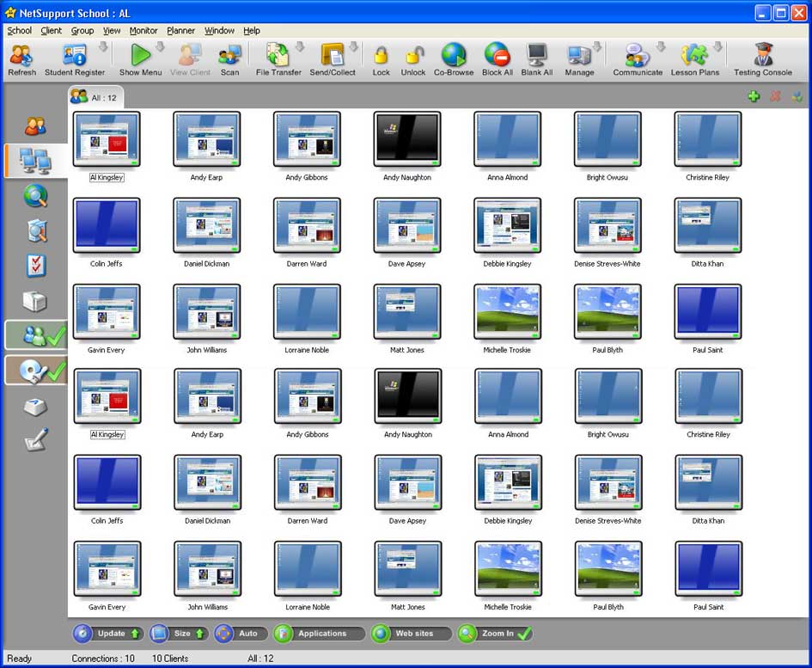812x668 pixels.
Task: Open the Communicate tool
Action: pyautogui.click(x=636, y=57)
